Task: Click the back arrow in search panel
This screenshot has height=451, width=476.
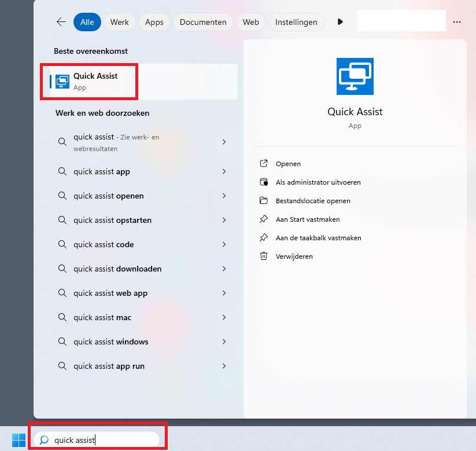Action: click(x=61, y=22)
